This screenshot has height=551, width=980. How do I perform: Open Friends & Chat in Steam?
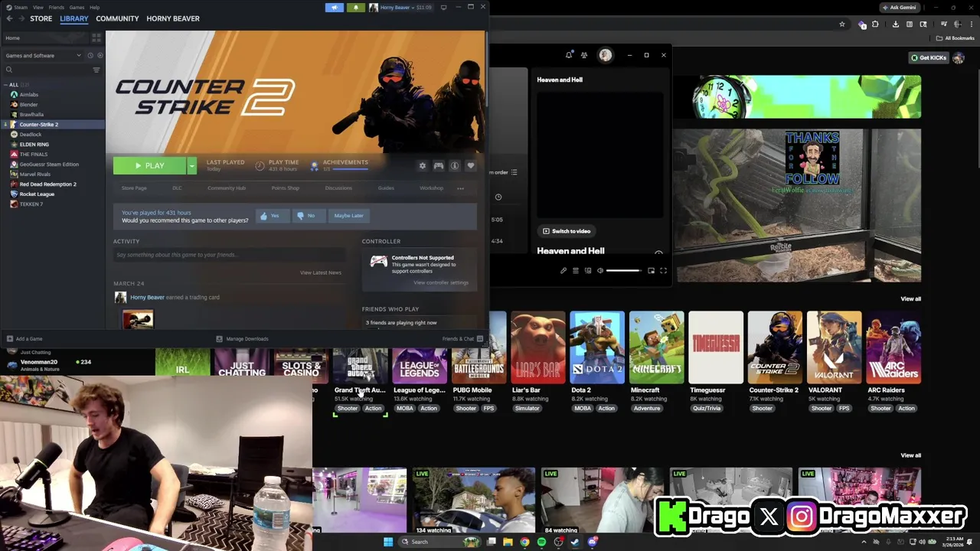coord(462,338)
